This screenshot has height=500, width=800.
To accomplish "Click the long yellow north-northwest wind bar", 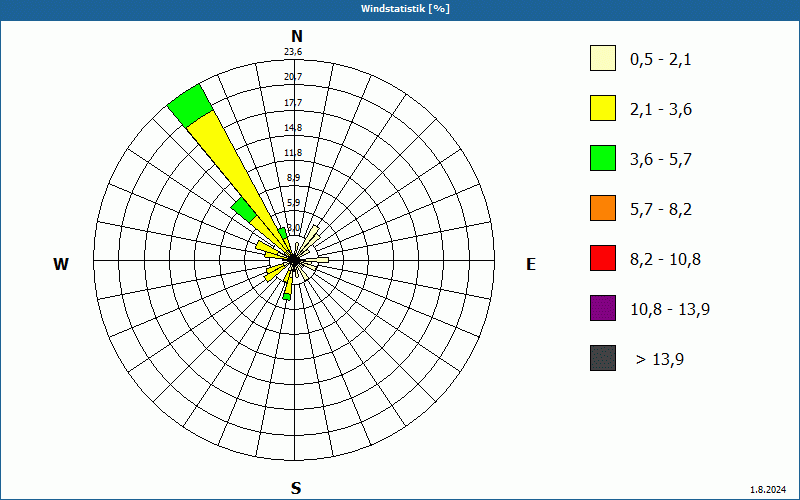I will [230, 168].
